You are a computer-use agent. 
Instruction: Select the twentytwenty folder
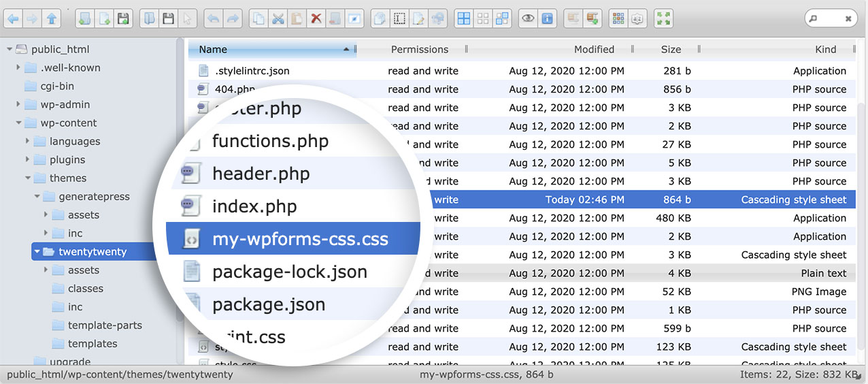pos(93,251)
